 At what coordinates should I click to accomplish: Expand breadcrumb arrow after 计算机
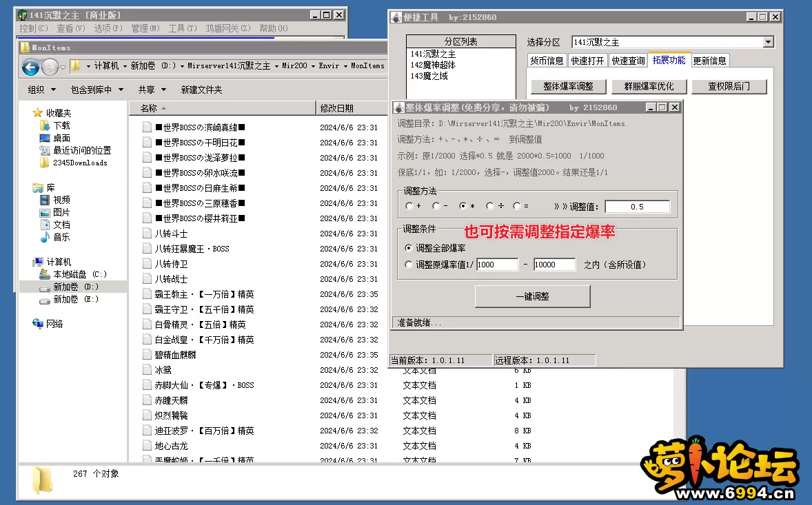pyautogui.click(x=125, y=66)
